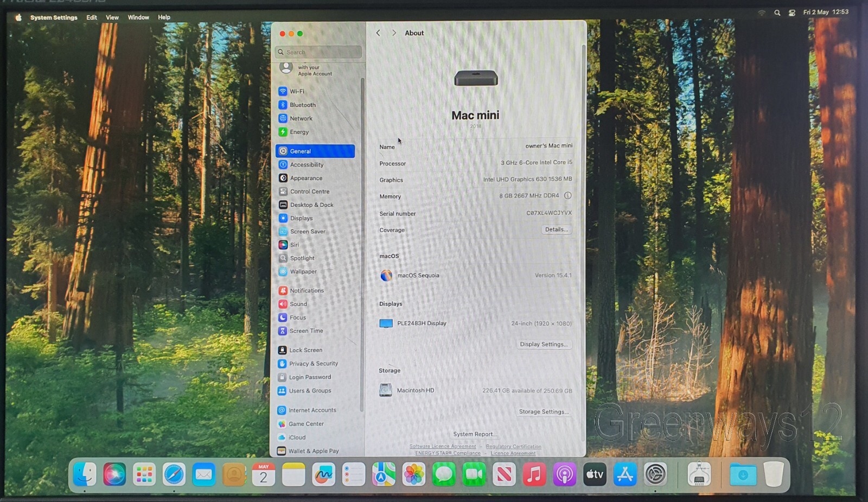Screen dimensions: 868x502
Task: Open Storage Settings button
Action: 544,411
